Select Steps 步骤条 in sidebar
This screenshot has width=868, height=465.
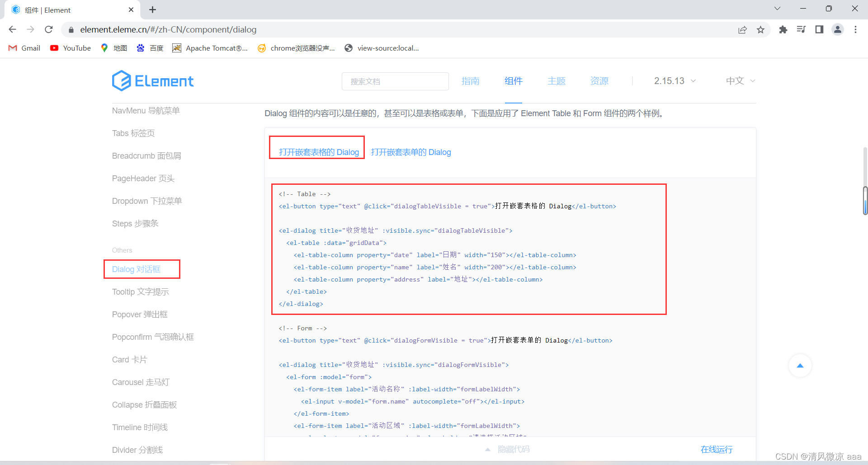tap(135, 224)
